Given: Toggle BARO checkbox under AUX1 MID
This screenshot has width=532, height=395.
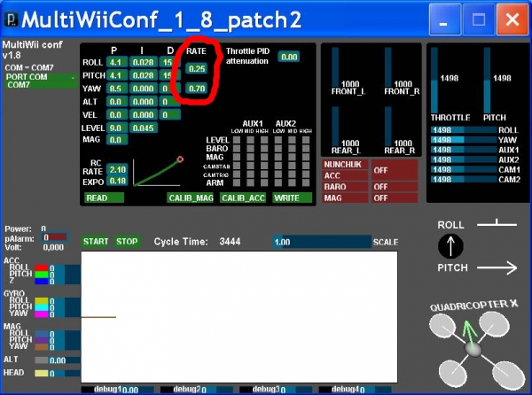Looking at the screenshot, I should click(x=250, y=149).
